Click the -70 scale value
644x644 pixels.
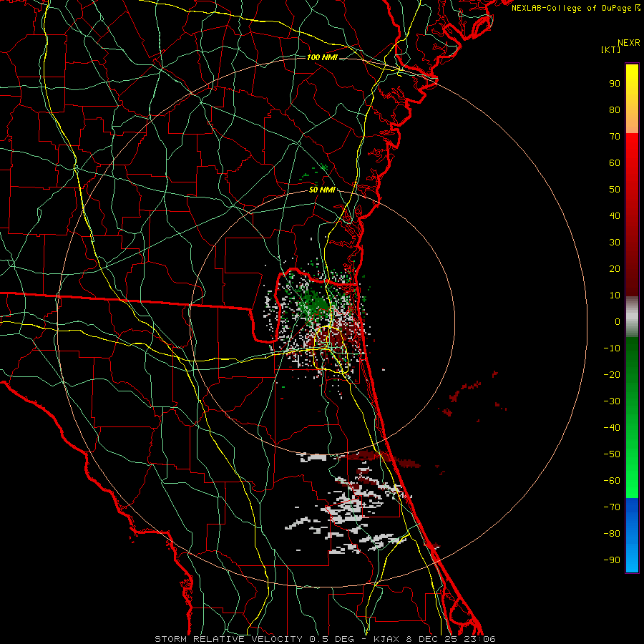click(x=612, y=507)
